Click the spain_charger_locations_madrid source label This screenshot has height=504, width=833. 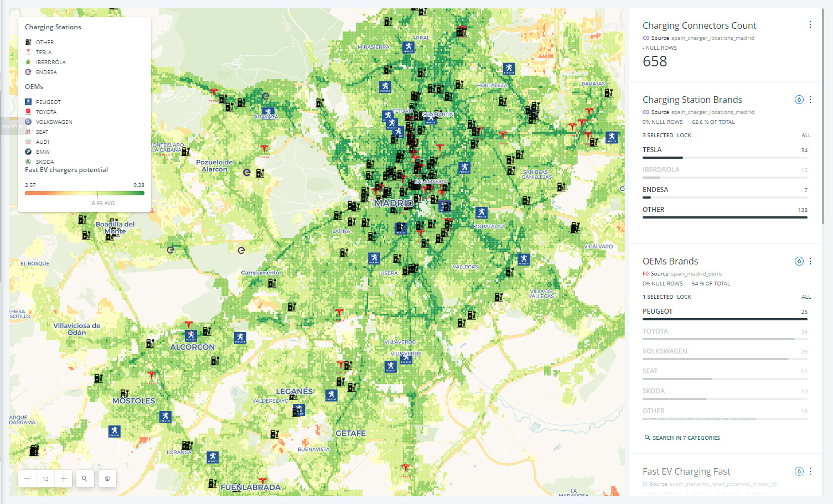click(713, 38)
